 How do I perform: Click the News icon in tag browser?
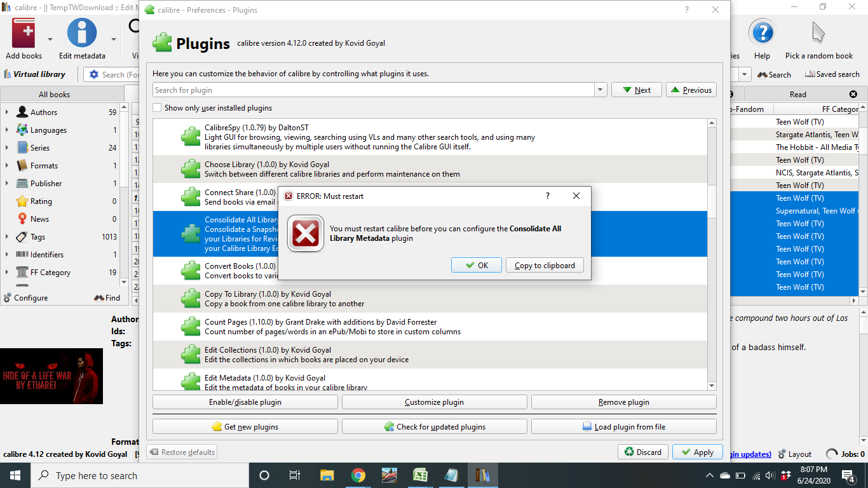(x=22, y=219)
